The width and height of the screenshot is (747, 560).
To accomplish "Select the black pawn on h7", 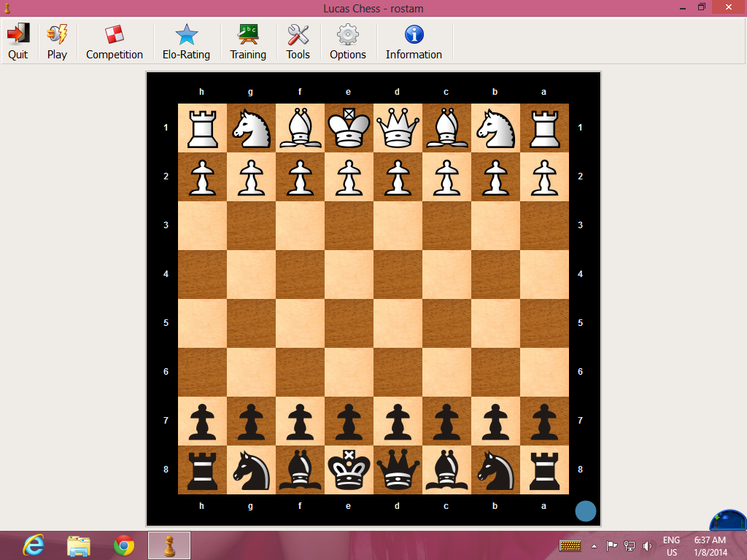I will (203, 421).
